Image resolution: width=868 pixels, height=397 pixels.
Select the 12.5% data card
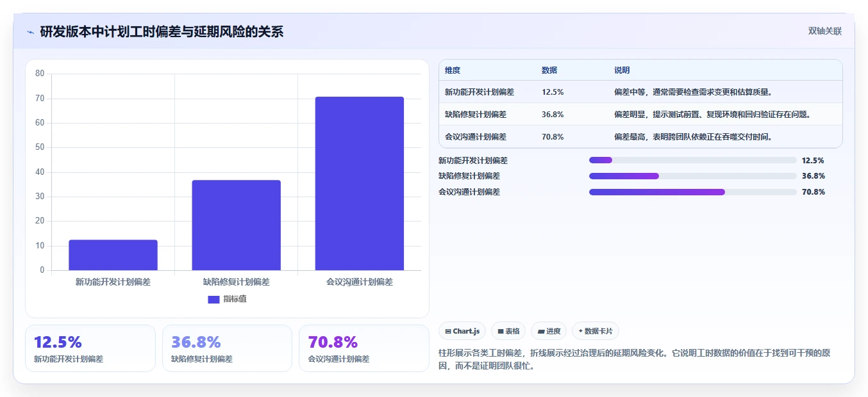click(x=90, y=348)
